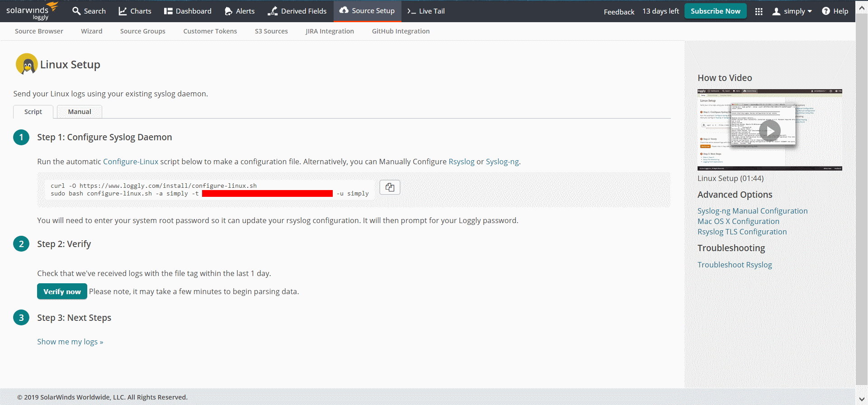Click the Alerts bell icon
Image resolution: width=868 pixels, height=405 pixels.
tap(228, 11)
